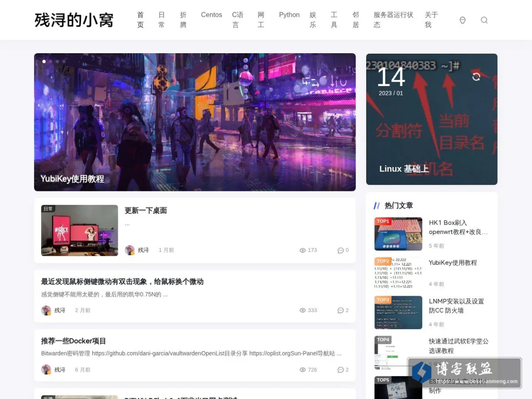Open the 最近发现鼠标侧键微动有双击现象 post
The height and width of the screenshot is (399, 532).
click(122, 282)
